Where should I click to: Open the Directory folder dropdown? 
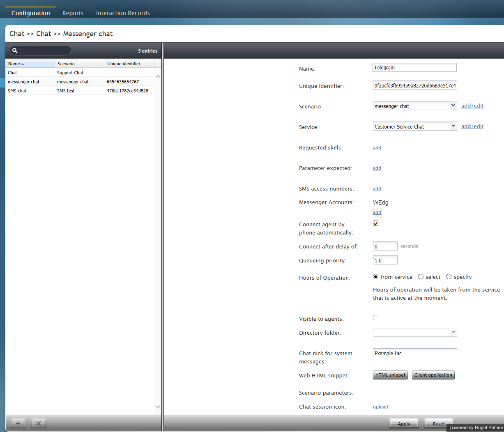(453, 332)
